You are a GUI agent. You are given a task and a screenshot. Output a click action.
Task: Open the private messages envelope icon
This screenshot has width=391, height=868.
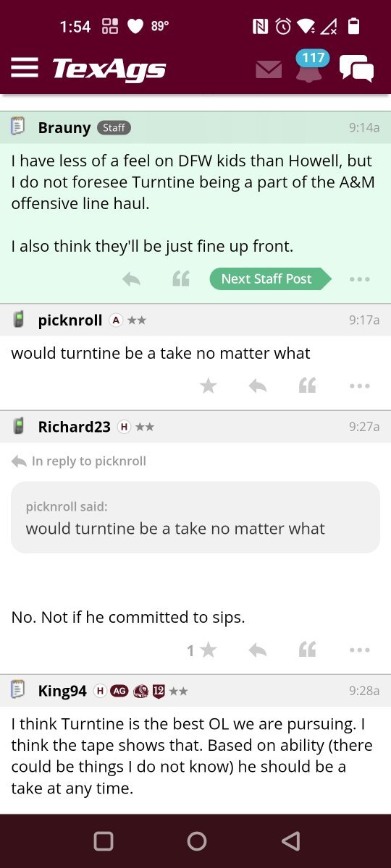[x=269, y=69]
